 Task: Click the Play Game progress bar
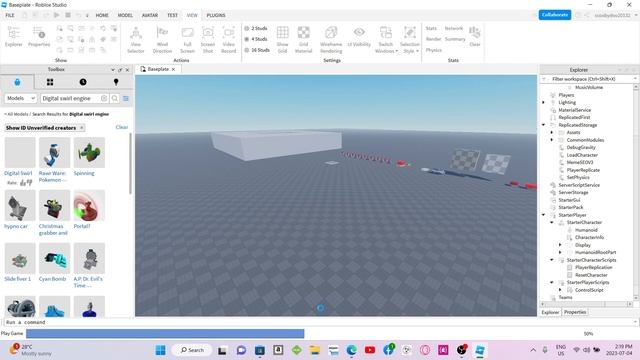coord(165,333)
